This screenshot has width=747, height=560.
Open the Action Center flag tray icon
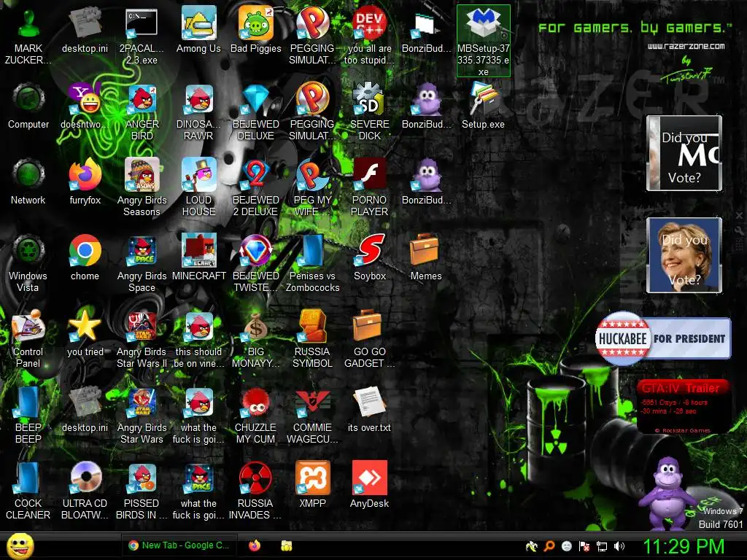(584, 546)
